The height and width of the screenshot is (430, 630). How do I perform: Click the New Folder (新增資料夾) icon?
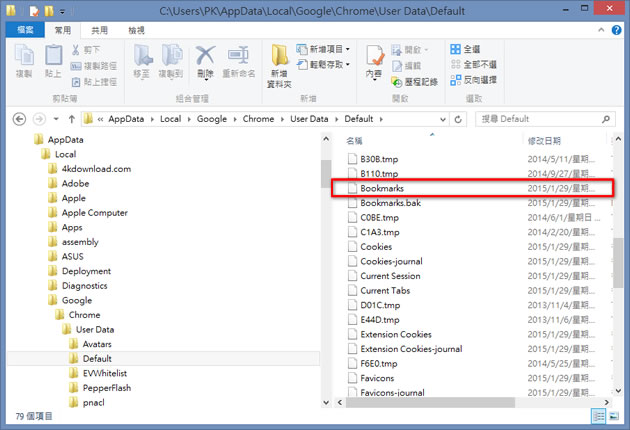pyautogui.click(x=280, y=63)
